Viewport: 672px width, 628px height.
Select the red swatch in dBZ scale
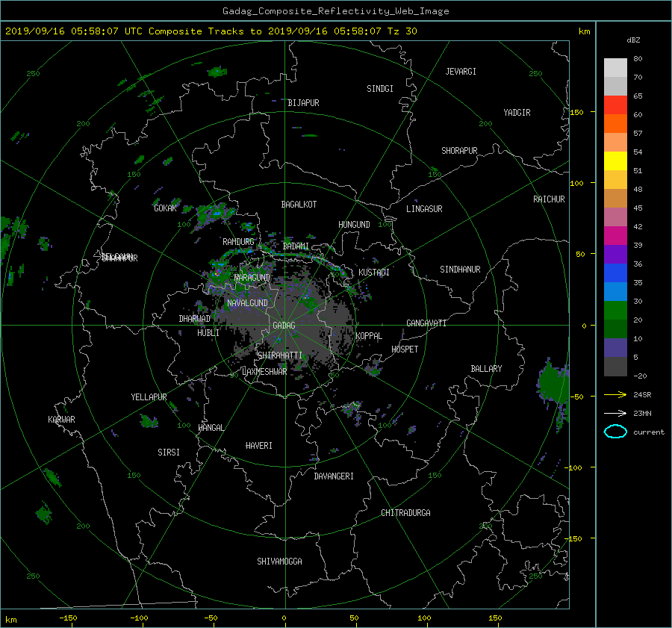(x=615, y=105)
